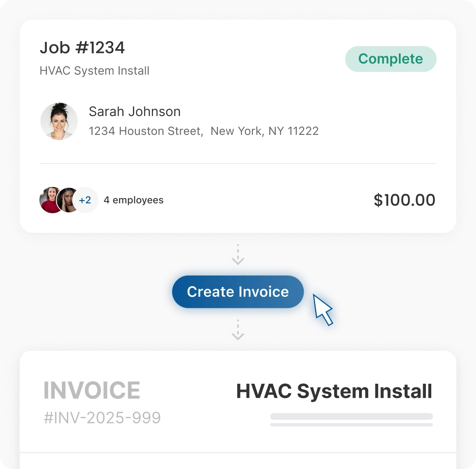Click the green Complete status badge
Image resolution: width=476 pixels, height=469 pixels.
tap(390, 59)
